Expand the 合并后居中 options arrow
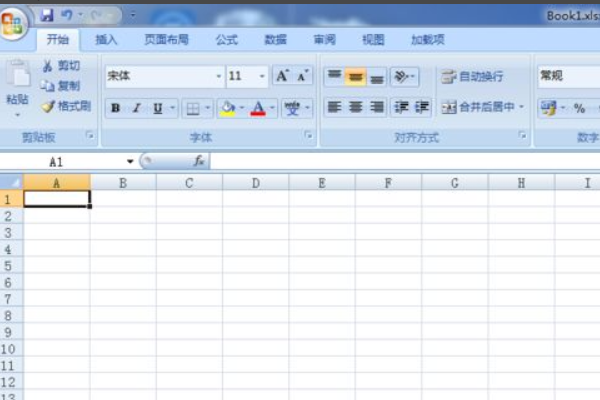 click(x=522, y=107)
